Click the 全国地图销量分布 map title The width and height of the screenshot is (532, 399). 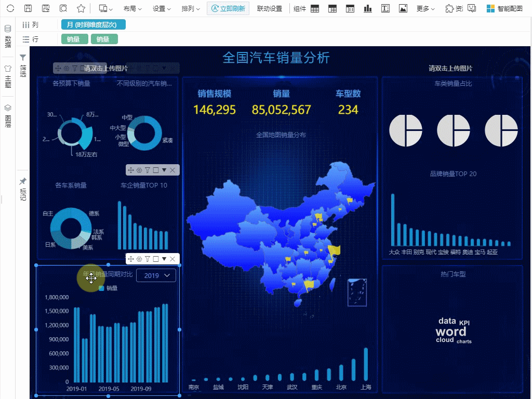281,135
